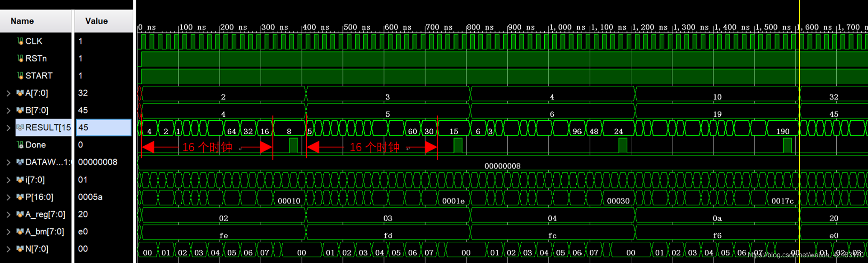This screenshot has height=263, width=868.
Task: Click the CLK signal icon
Action: tap(20, 41)
